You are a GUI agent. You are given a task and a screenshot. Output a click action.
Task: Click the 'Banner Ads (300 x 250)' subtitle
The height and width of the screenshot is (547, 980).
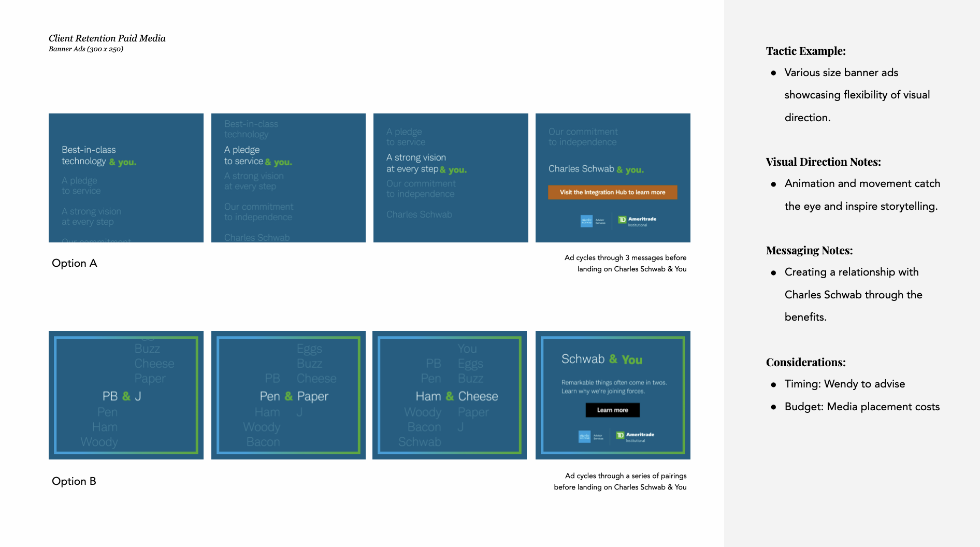(x=86, y=49)
